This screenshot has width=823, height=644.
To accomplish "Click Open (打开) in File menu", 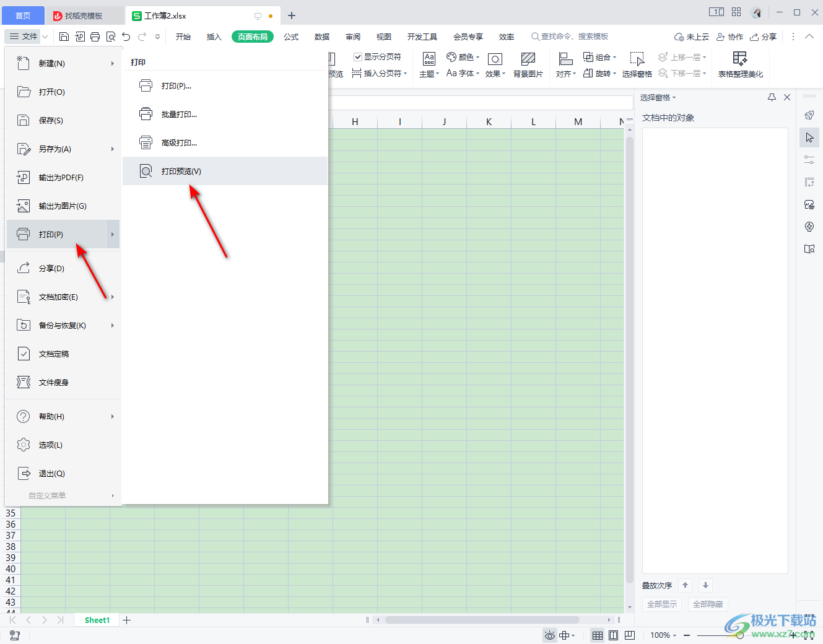I will pos(63,92).
